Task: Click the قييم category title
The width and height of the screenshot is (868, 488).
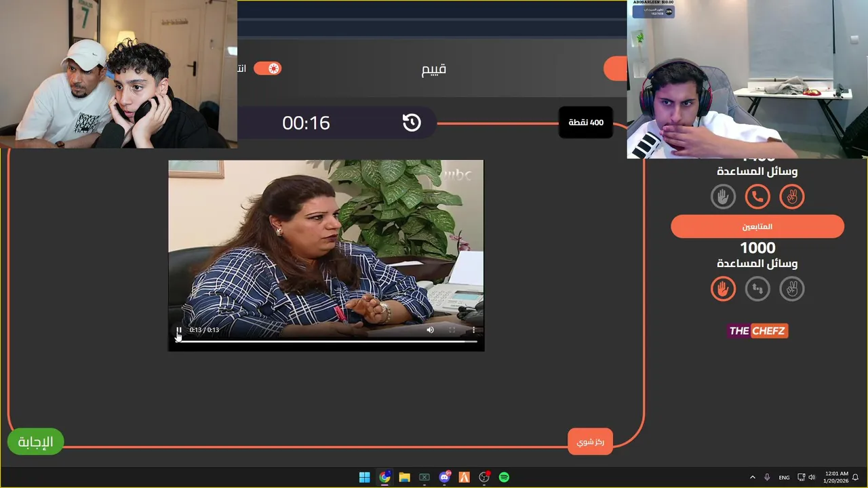Action: click(434, 69)
